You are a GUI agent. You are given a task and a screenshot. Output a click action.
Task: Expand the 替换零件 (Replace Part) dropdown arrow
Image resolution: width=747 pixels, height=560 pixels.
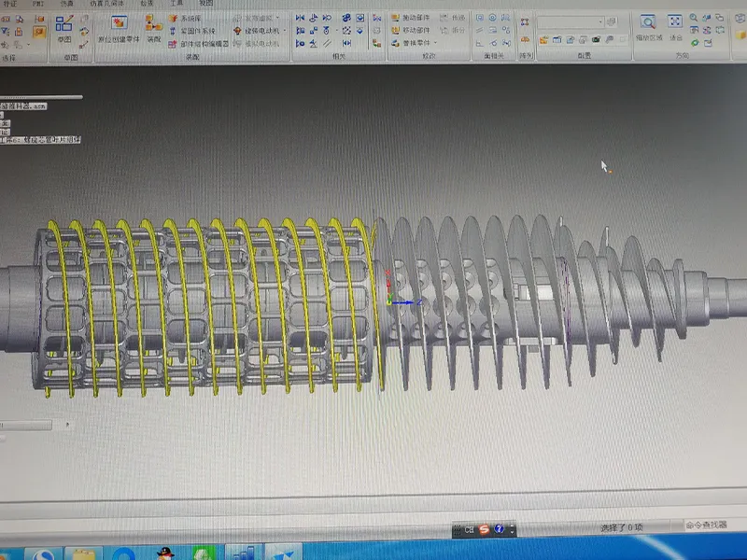coord(435,43)
